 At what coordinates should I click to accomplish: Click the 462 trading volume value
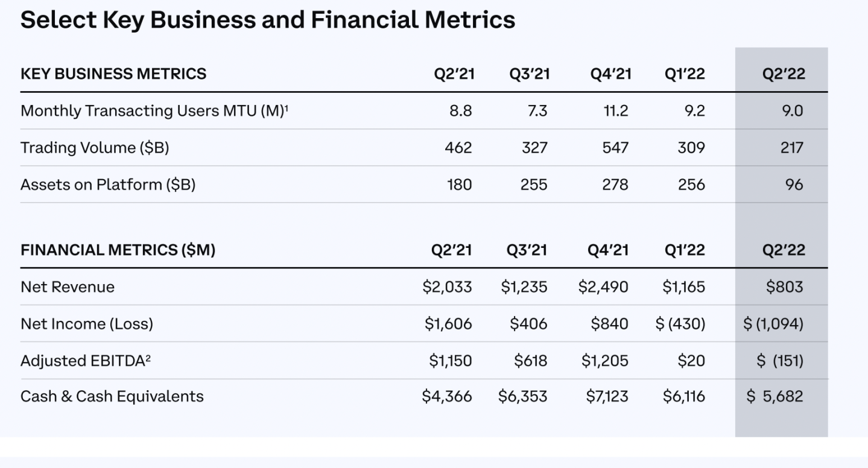(x=459, y=148)
